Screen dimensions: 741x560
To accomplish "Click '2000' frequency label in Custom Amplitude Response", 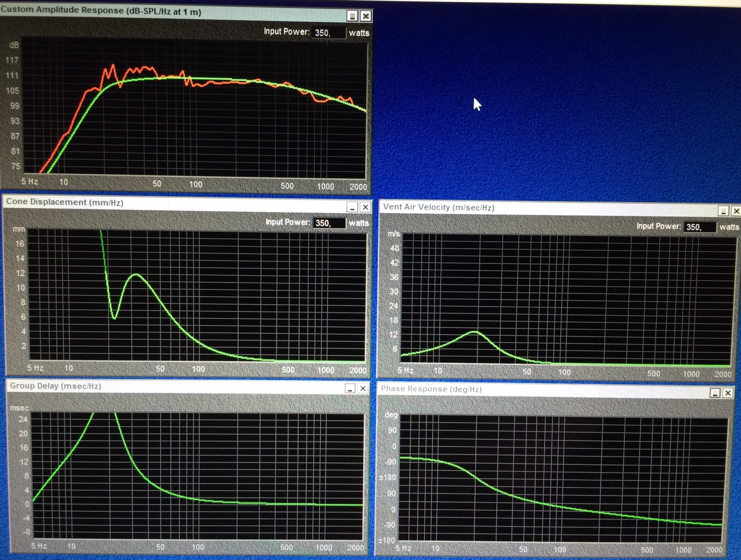I will [x=358, y=187].
